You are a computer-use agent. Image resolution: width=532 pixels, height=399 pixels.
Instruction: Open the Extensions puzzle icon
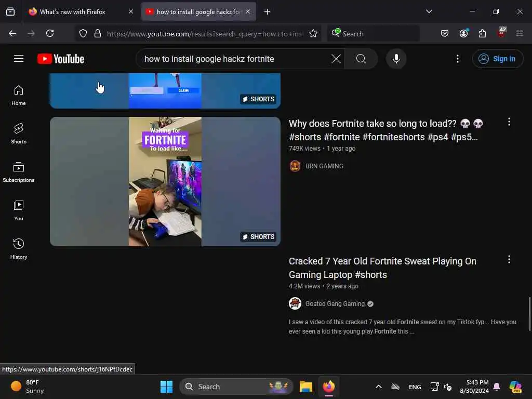482,33
